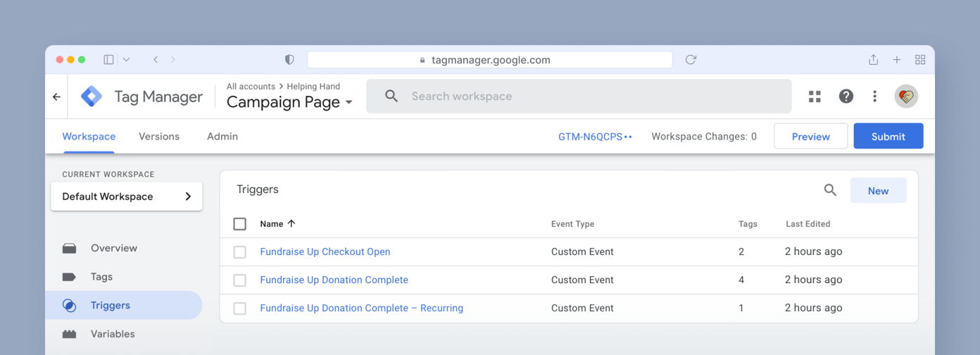Screen dimensions: 980x355
Task: Check the Donation Complete – Recurring row checkbox
Action: point(240,309)
